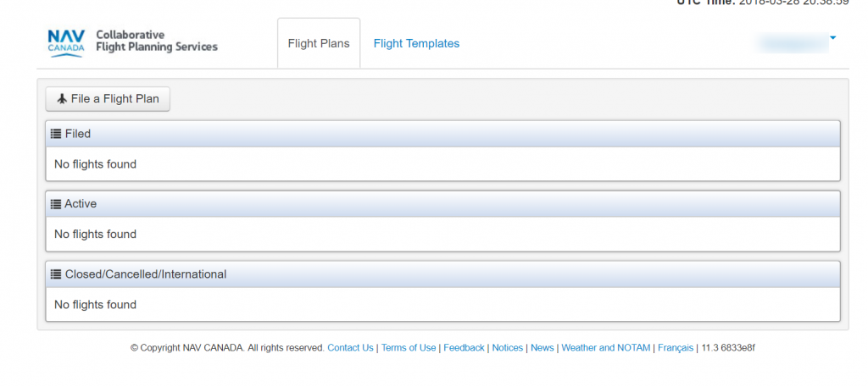Viewport: 868px width, 387px height.
Task: Switch to the Flight Plans tab
Action: pyautogui.click(x=319, y=43)
